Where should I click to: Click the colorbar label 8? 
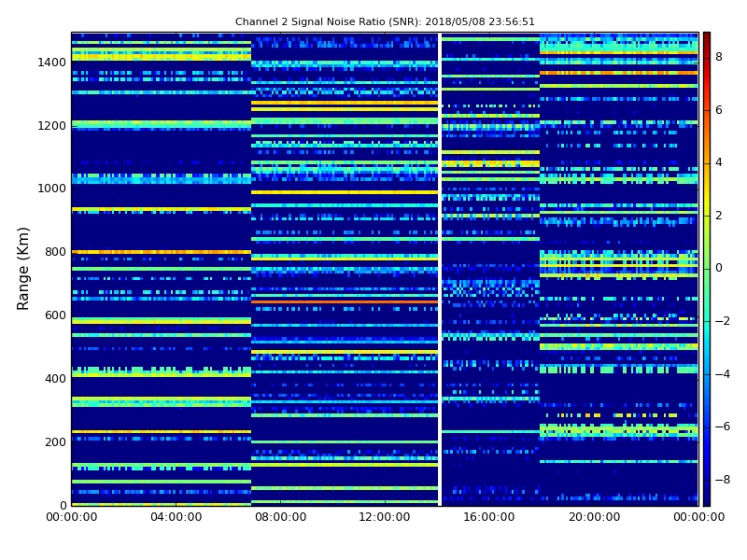pyautogui.click(x=719, y=57)
